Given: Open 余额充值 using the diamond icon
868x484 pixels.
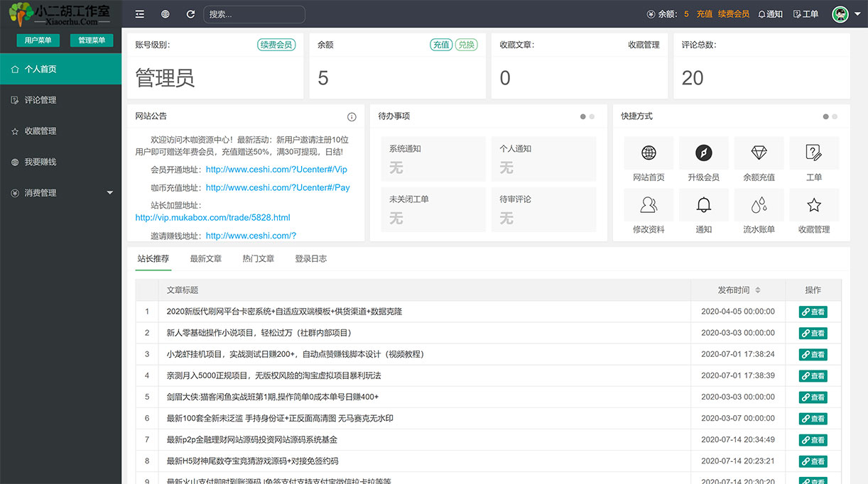Looking at the screenshot, I should (x=759, y=153).
